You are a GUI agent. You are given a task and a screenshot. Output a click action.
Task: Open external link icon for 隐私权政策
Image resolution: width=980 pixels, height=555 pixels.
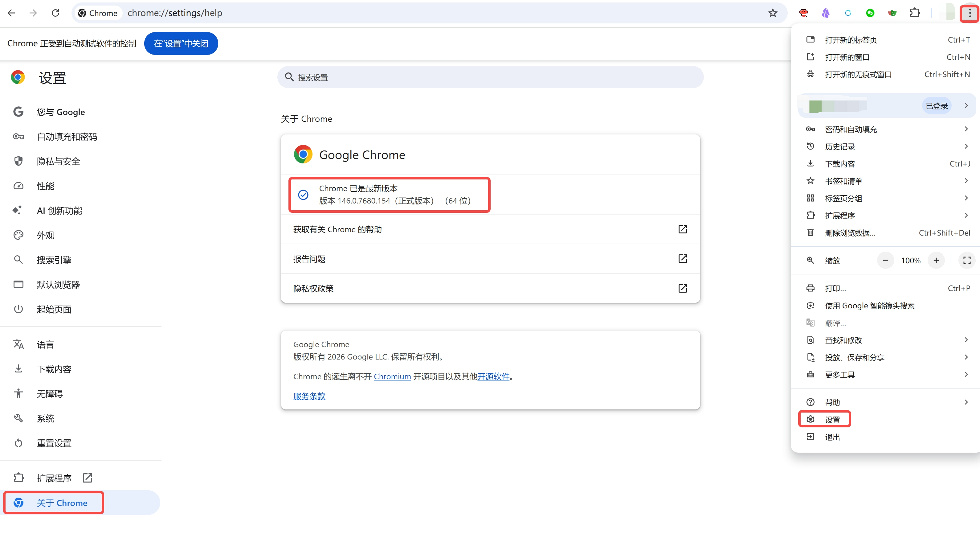(x=683, y=288)
